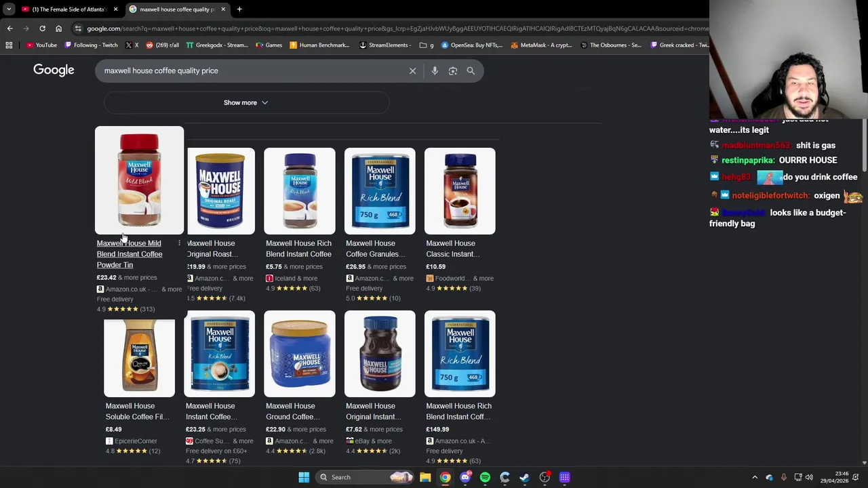Open the tab search dropdown arrow
Image resolution: width=868 pixels, height=488 pixels.
pos(9,9)
